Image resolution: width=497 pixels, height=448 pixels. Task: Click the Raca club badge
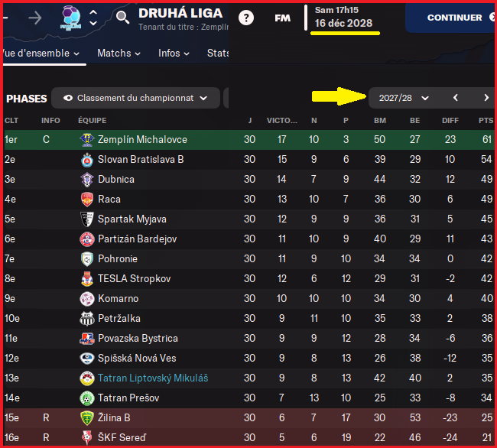[x=86, y=200]
